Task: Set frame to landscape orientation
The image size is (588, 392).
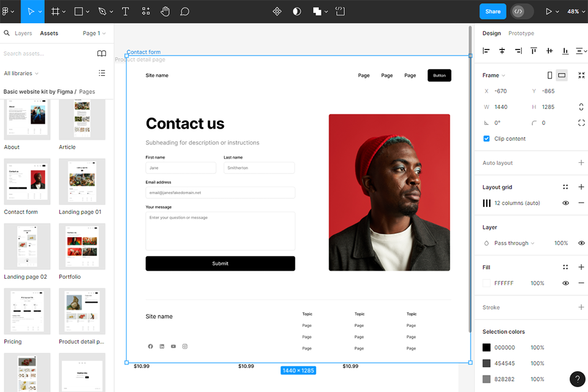Action: pos(562,75)
